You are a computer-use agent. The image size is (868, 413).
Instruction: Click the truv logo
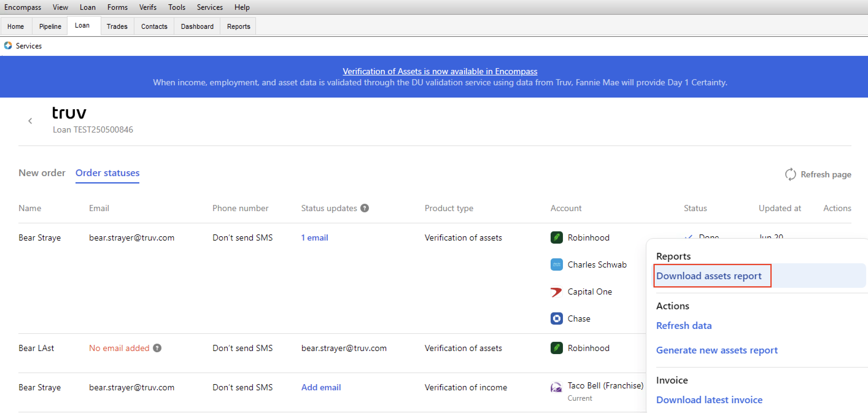69,113
